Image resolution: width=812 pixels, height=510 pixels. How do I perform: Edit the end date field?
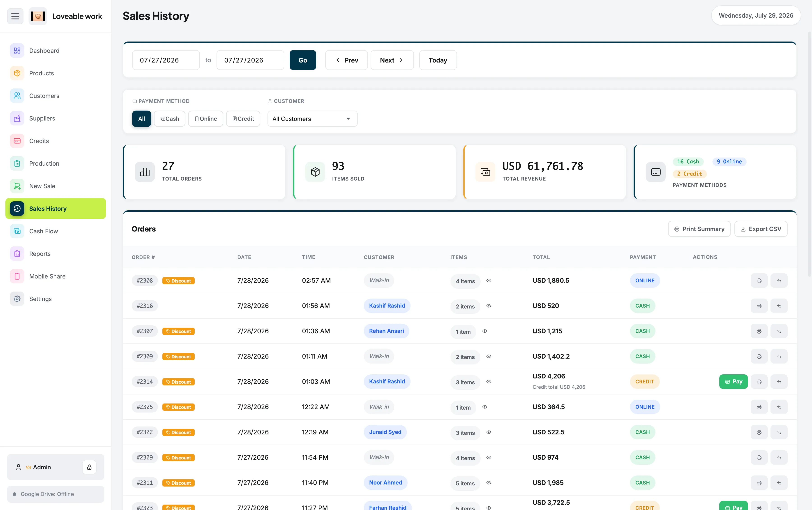coord(250,60)
